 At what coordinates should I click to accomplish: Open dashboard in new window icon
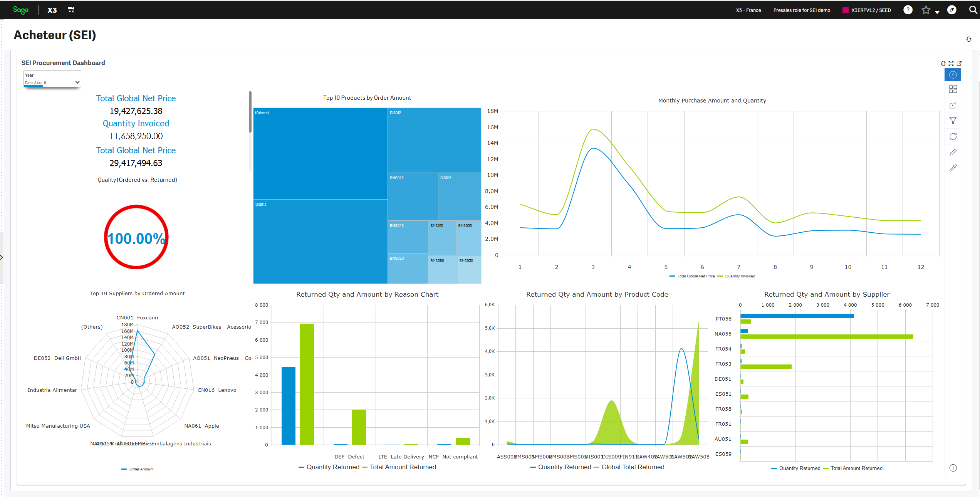click(959, 64)
